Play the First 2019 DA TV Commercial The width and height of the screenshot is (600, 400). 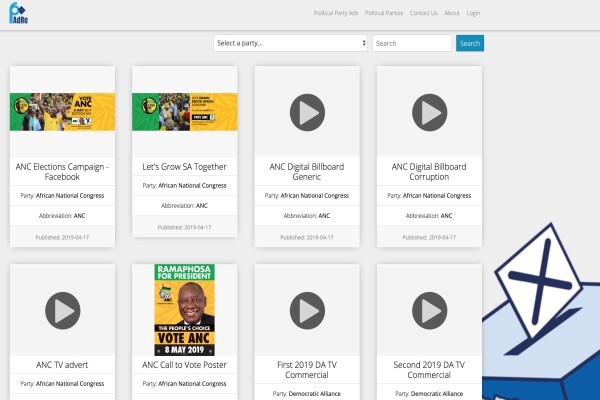tap(307, 310)
